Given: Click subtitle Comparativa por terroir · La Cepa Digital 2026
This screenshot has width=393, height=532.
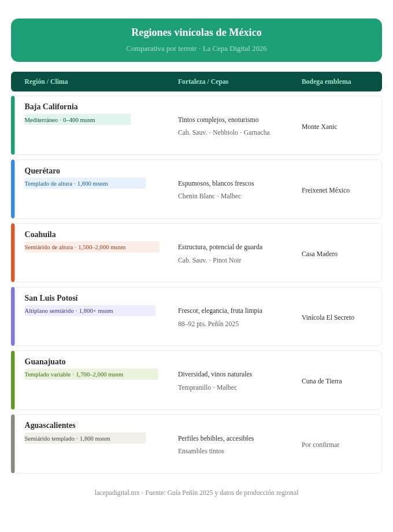Looking at the screenshot, I should [x=196, y=49].
